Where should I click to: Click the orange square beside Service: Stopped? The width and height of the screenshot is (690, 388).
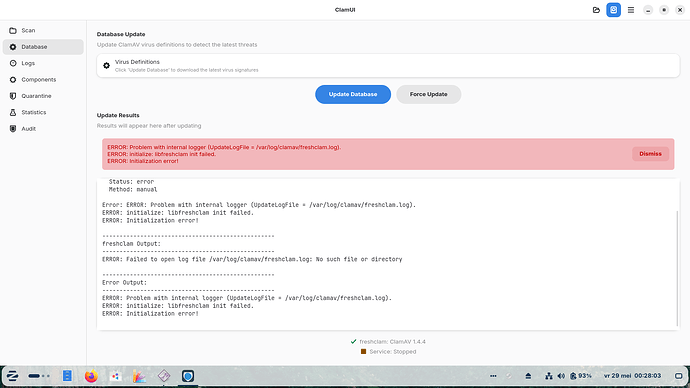point(363,351)
